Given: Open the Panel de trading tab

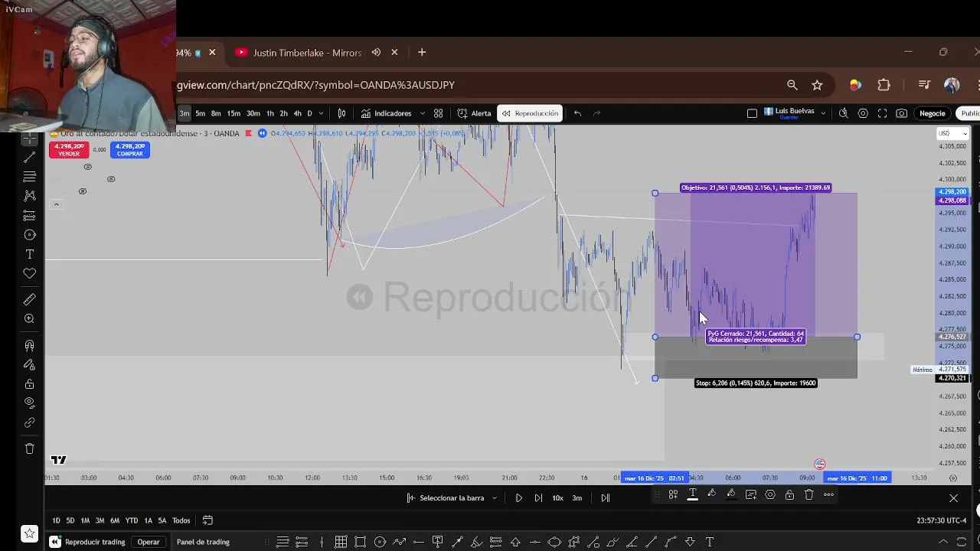Looking at the screenshot, I should pyautogui.click(x=203, y=542).
